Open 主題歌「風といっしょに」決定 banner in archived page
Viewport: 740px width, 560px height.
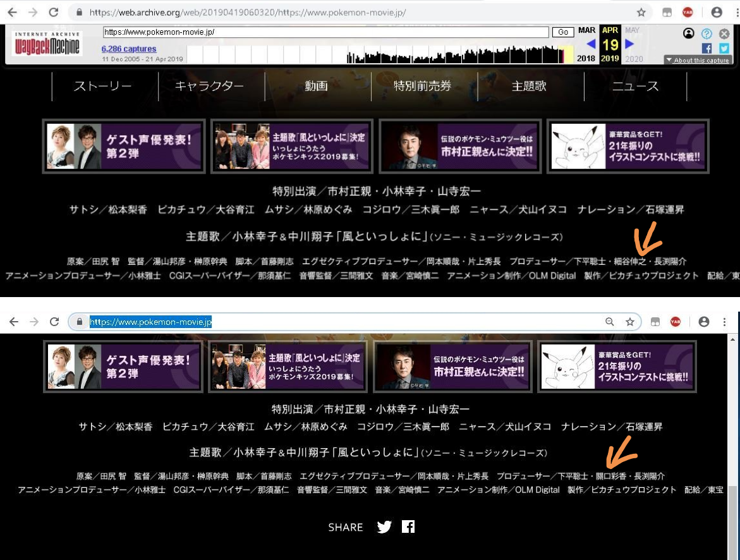(292, 147)
